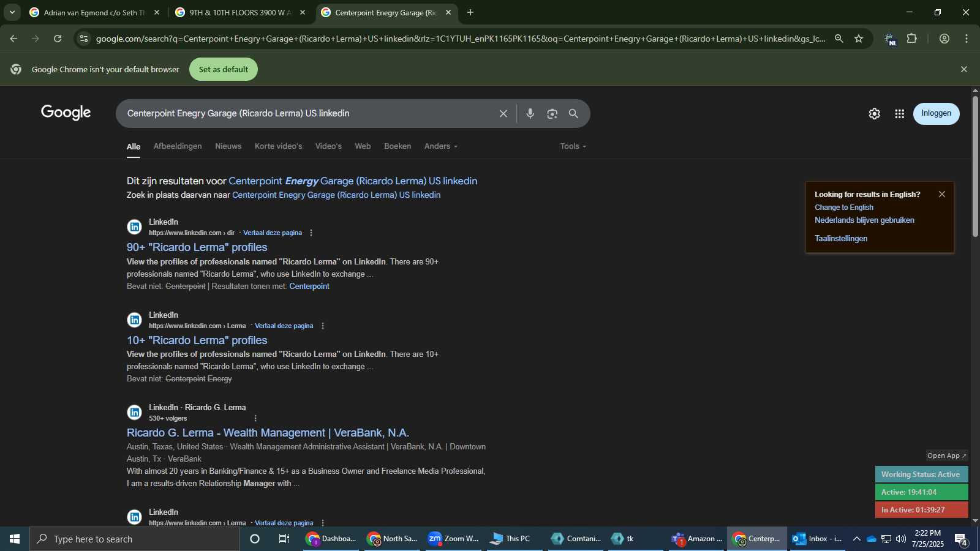Viewport: 980px width, 551px height.
Task: Switch to the Web tab
Action: point(363,146)
